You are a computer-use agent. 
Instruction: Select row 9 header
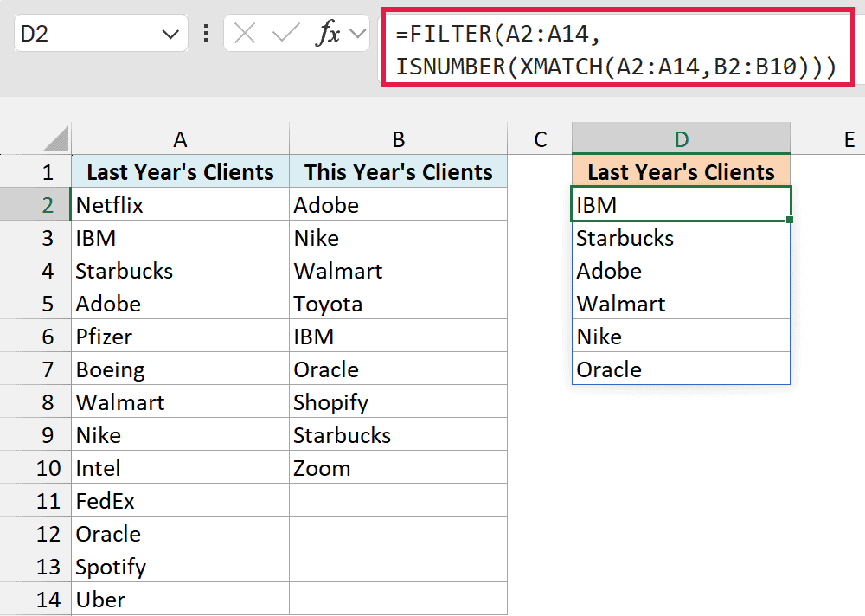click(35, 434)
